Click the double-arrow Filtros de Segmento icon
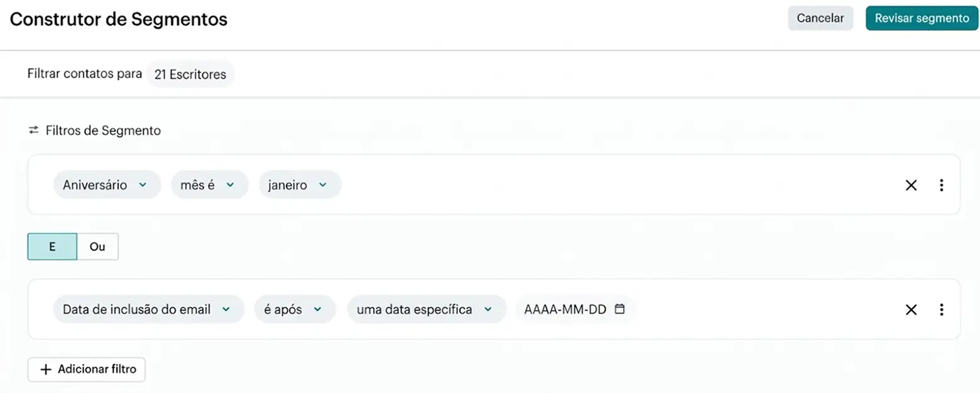Screen dimensions: 980x393 tap(33, 131)
